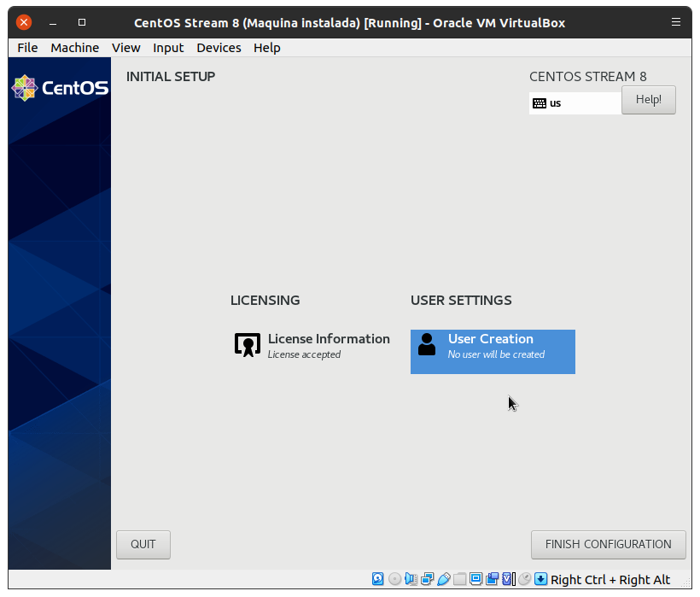Open the File menu

27,48
